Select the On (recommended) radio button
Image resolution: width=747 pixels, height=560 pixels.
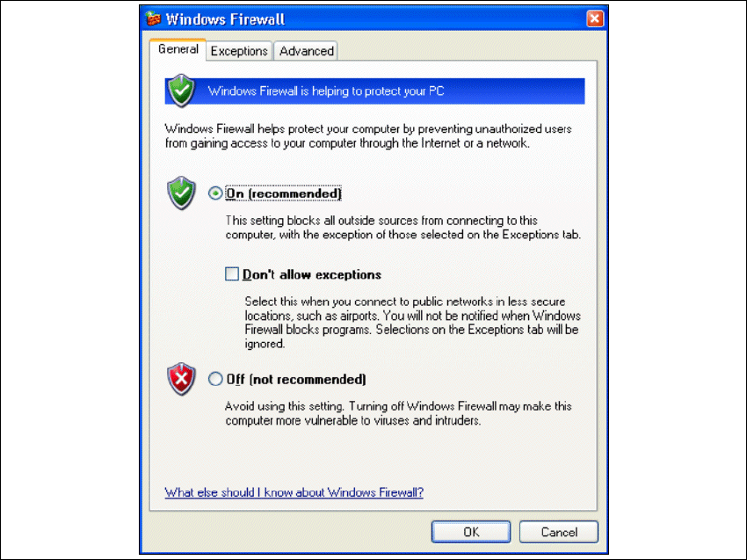click(x=215, y=193)
